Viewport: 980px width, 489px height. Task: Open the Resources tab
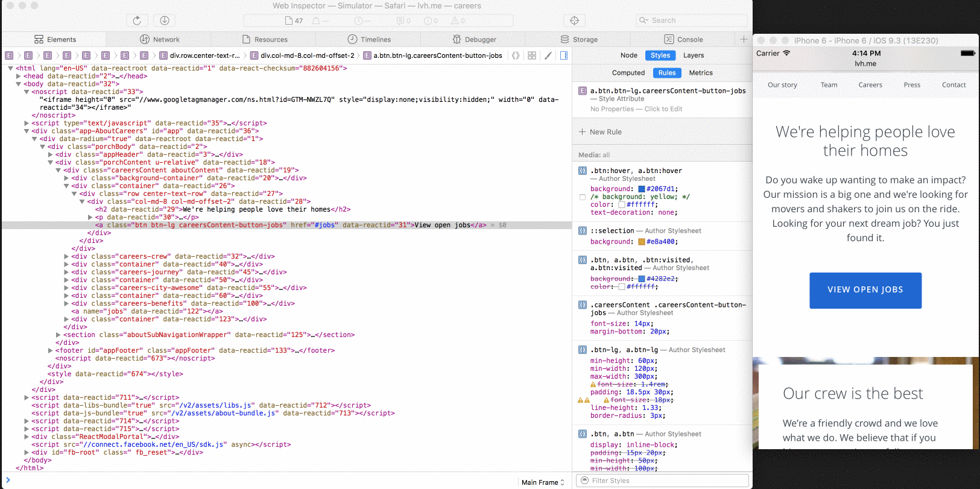pyautogui.click(x=264, y=39)
